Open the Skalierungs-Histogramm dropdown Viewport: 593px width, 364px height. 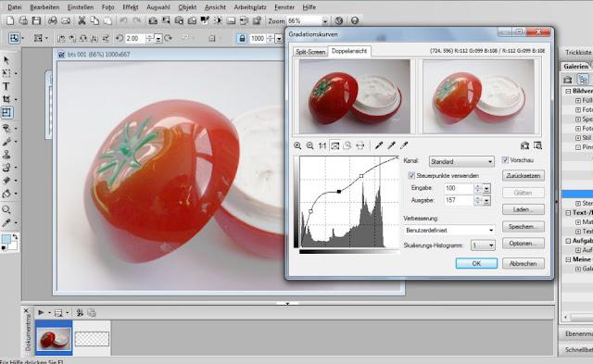pos(483,245)
